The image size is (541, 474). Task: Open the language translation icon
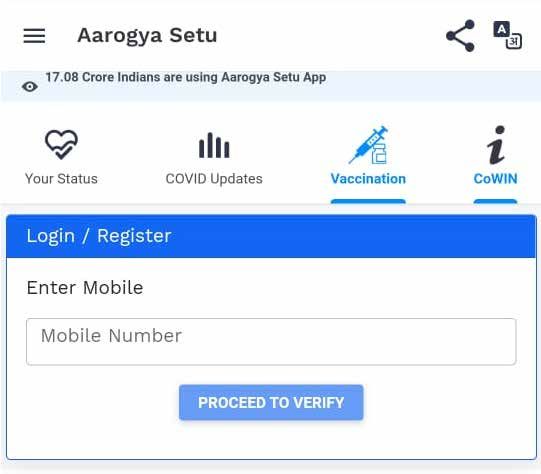click(x=507, y=35)
